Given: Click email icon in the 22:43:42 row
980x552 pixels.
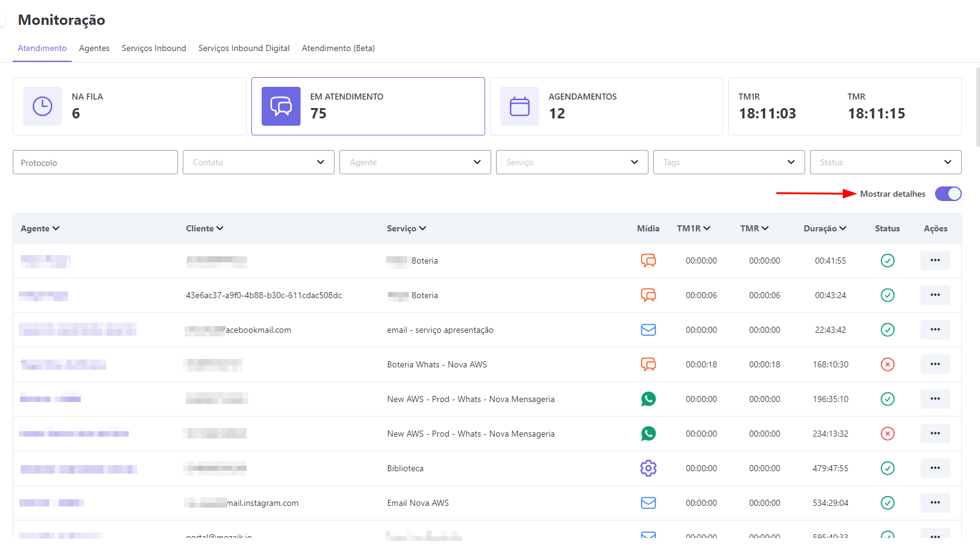Looking at the screenshot, I should (x=648, y=330).
